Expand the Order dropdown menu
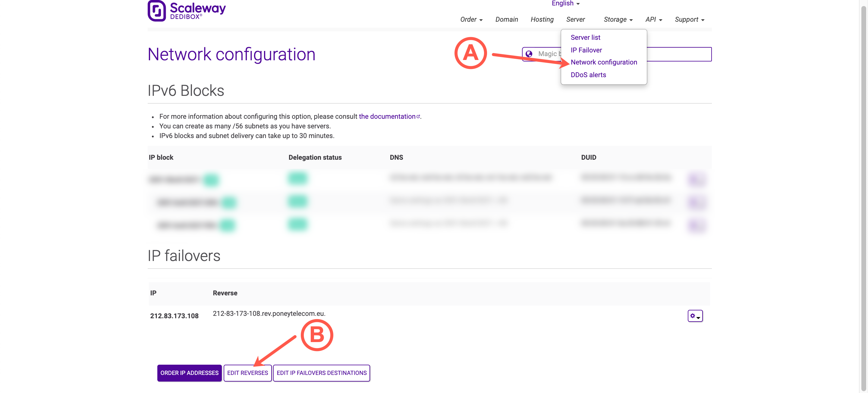Image resolution: width=868 pixels, height=393 pixels. (471, 19)
